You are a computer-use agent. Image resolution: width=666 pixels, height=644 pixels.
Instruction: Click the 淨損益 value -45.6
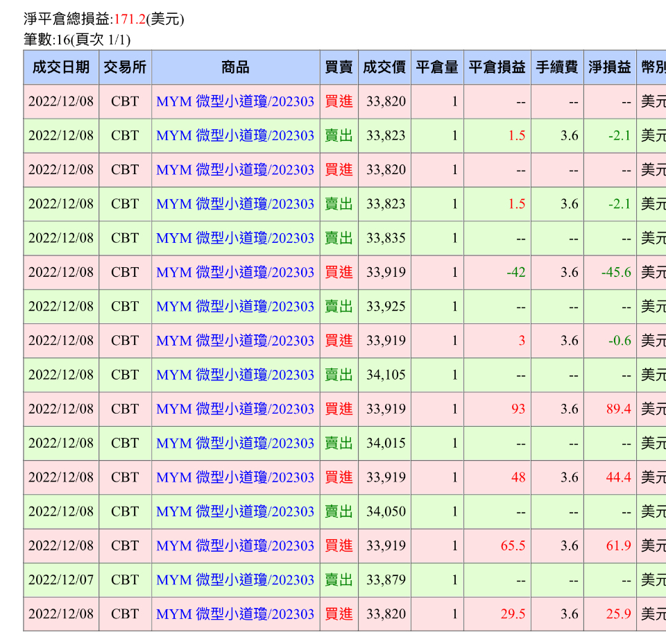pyautogui.click(x=616, y=272)
